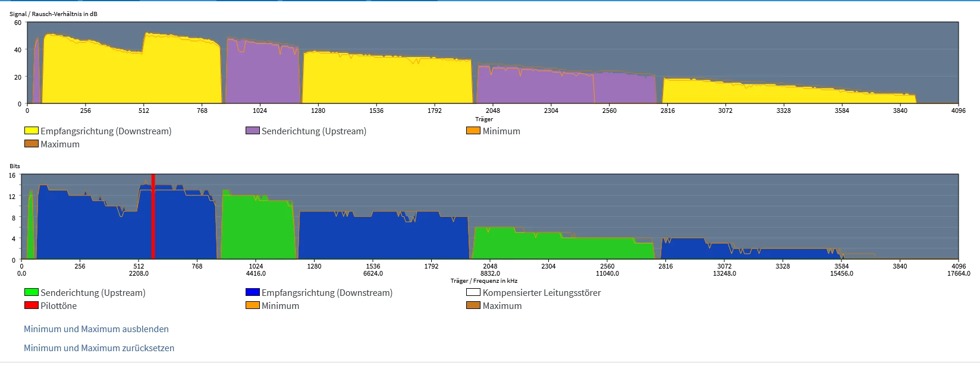
Task: Click the brown Maximum swatch under the SNR chart
Action: [x=31, y=144]
